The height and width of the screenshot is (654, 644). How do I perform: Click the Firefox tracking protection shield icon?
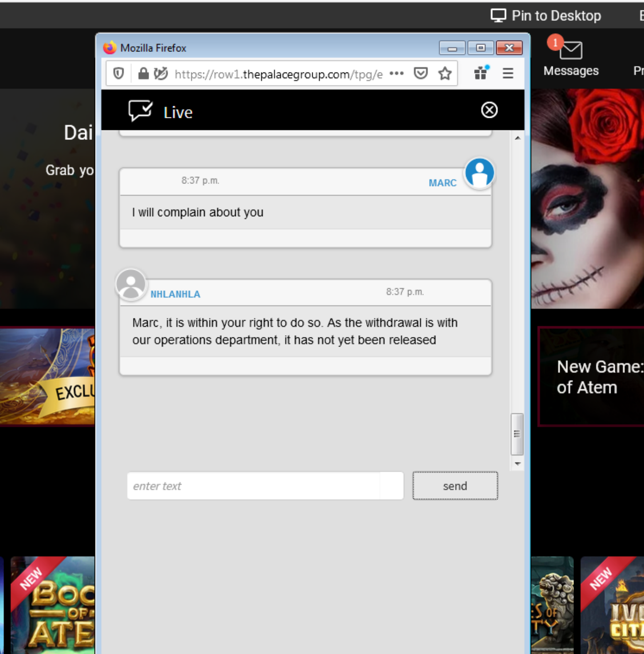[x=119, y=74]
